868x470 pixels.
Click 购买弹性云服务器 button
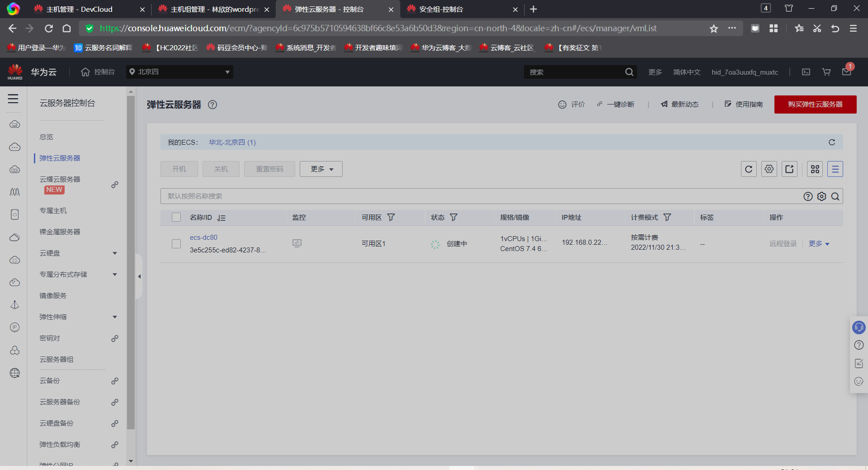[815, 104]
